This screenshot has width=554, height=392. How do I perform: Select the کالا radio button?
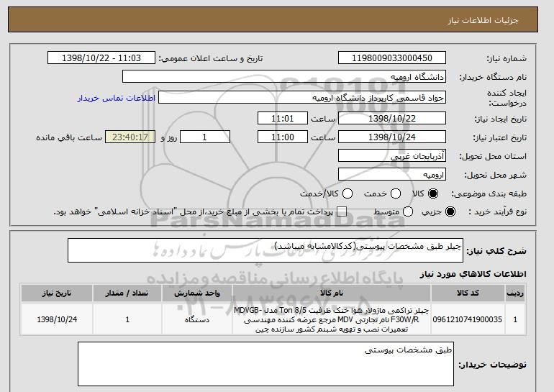pos(433,193)
